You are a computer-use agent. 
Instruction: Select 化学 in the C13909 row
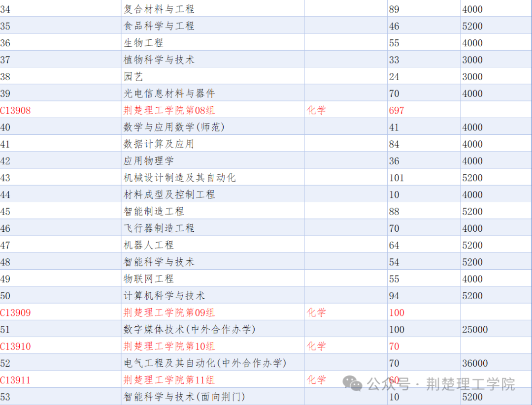316,312
